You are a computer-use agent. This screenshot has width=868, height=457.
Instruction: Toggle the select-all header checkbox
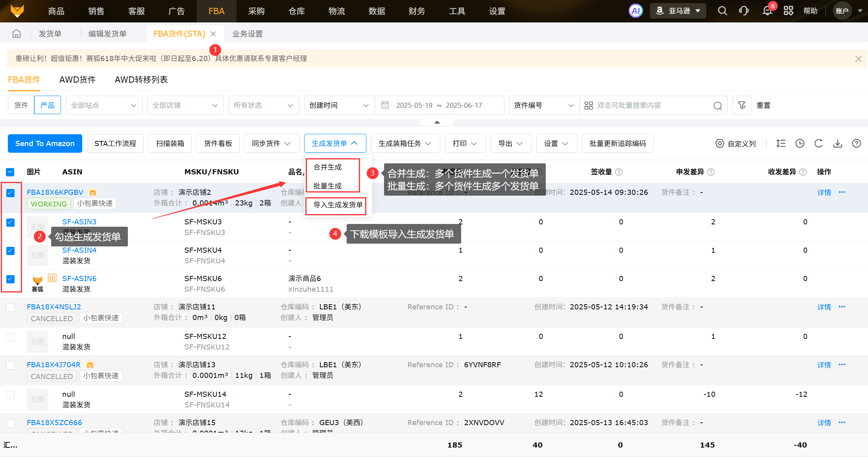[x=11, y=172]
